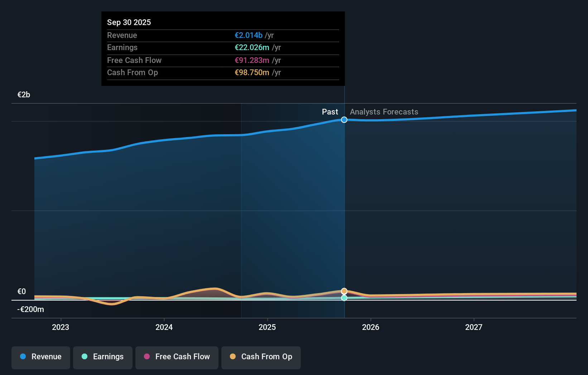Click the orange Cash From Op legend dot

pos(232,357)
